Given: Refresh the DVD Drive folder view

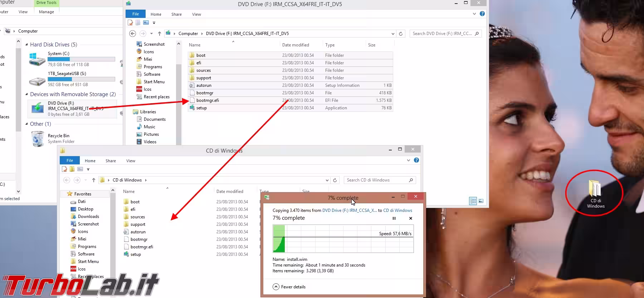Looking at the screenshot, I should point(401,34).
